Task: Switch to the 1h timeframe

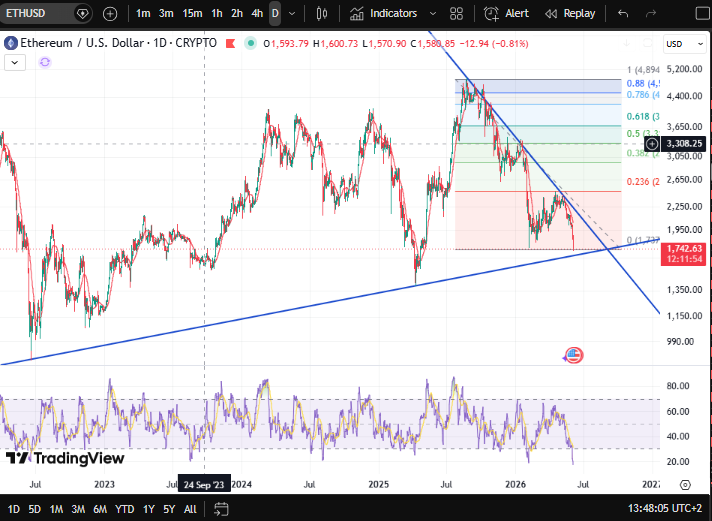Action: [217, 14]
